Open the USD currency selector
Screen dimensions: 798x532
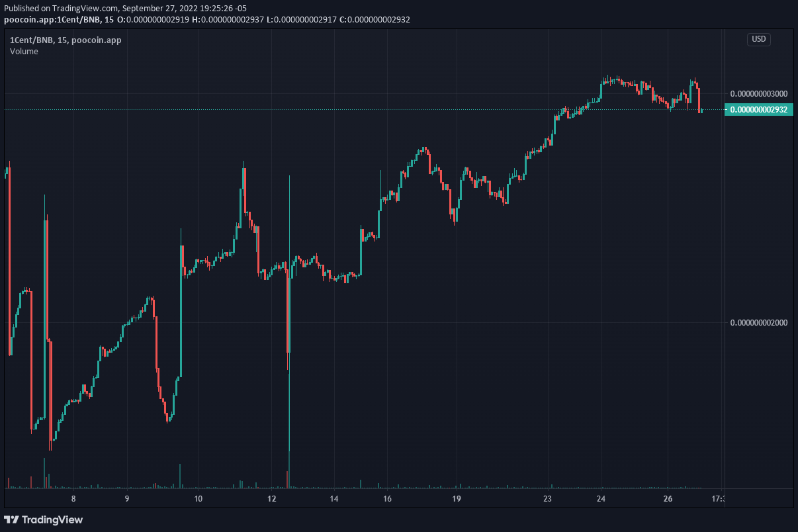758,39
